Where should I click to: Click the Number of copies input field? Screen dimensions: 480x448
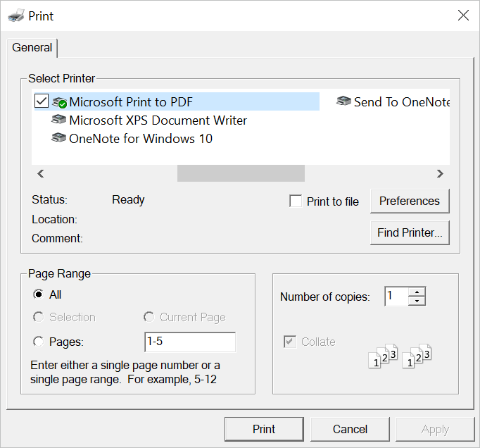[397, 297]
